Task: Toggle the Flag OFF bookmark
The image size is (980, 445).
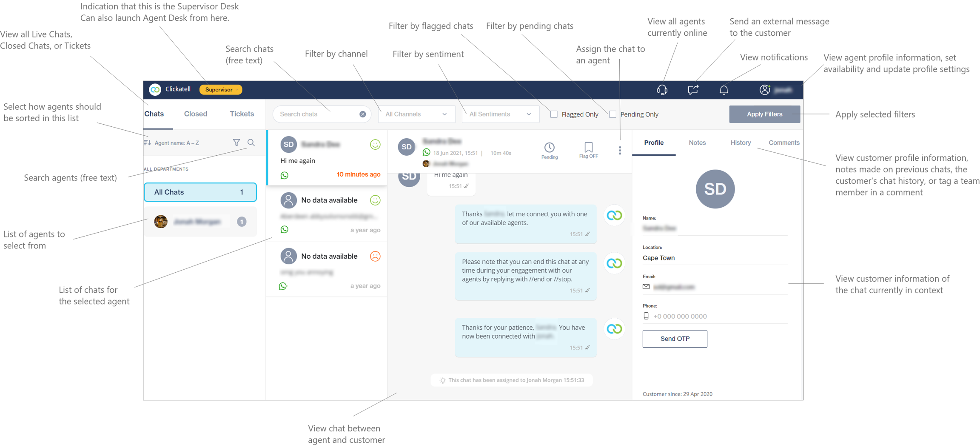Action: tap(588, 150)
